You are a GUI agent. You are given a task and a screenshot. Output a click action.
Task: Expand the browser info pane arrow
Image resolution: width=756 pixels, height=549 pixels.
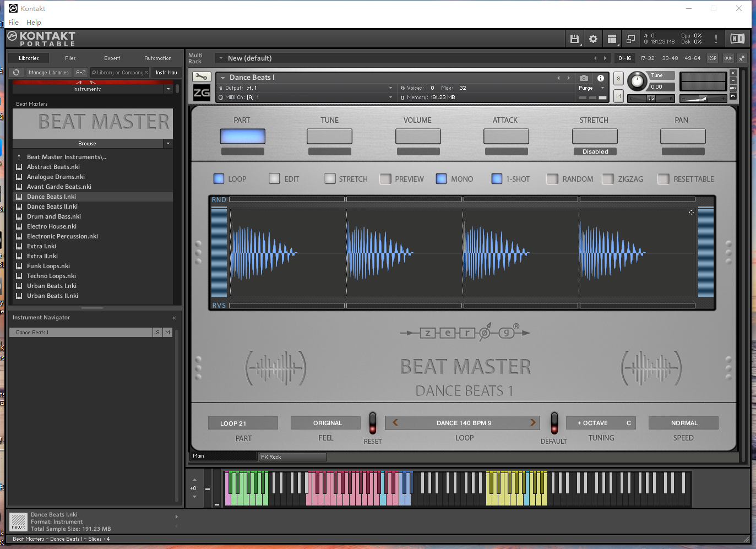coord(176,517)
